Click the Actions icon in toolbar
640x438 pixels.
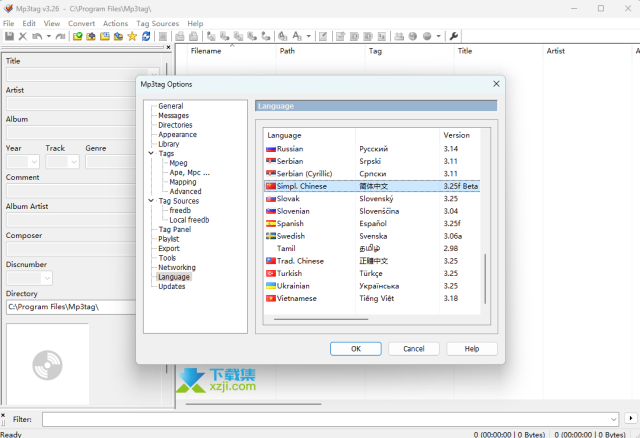282,36
